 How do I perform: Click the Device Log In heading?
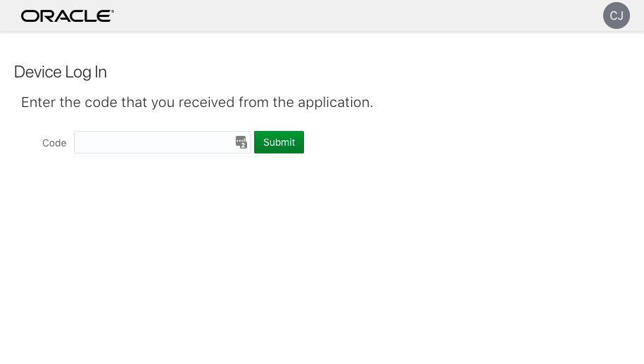pos(61,72)
